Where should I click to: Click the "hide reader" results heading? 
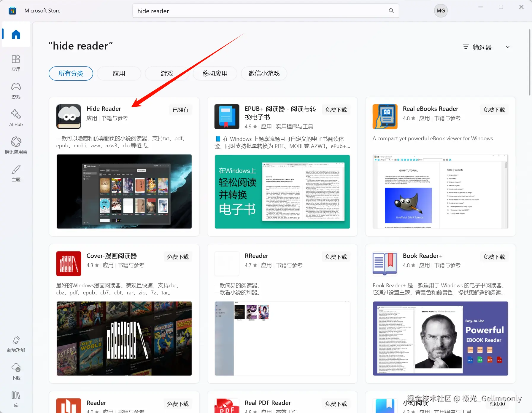coord(81,46)
